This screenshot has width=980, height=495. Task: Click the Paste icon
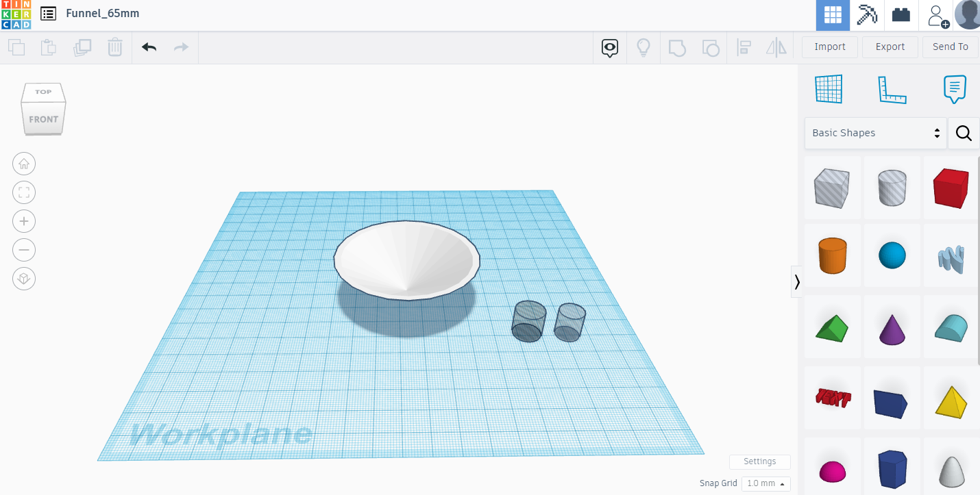[49, 47]
